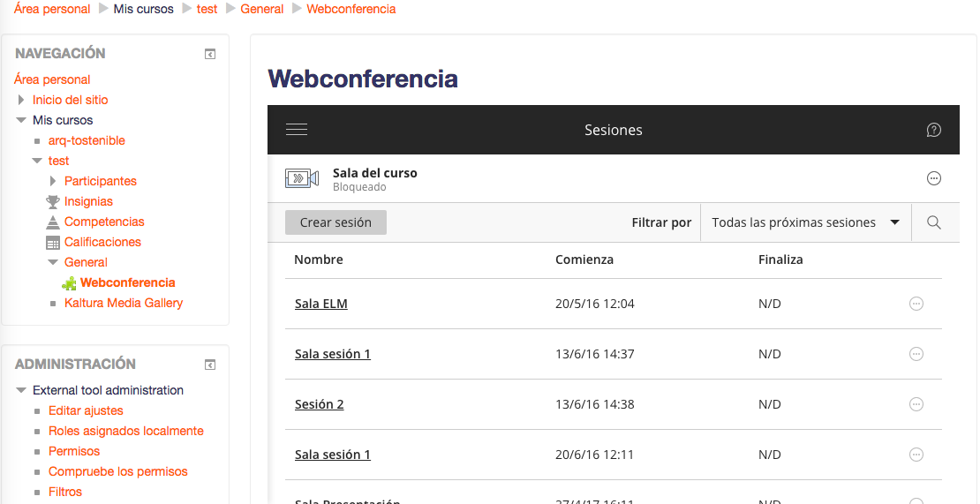Expand Inicio del sitio tree node
The image size is (980, 504).
(x=21, y=100)
